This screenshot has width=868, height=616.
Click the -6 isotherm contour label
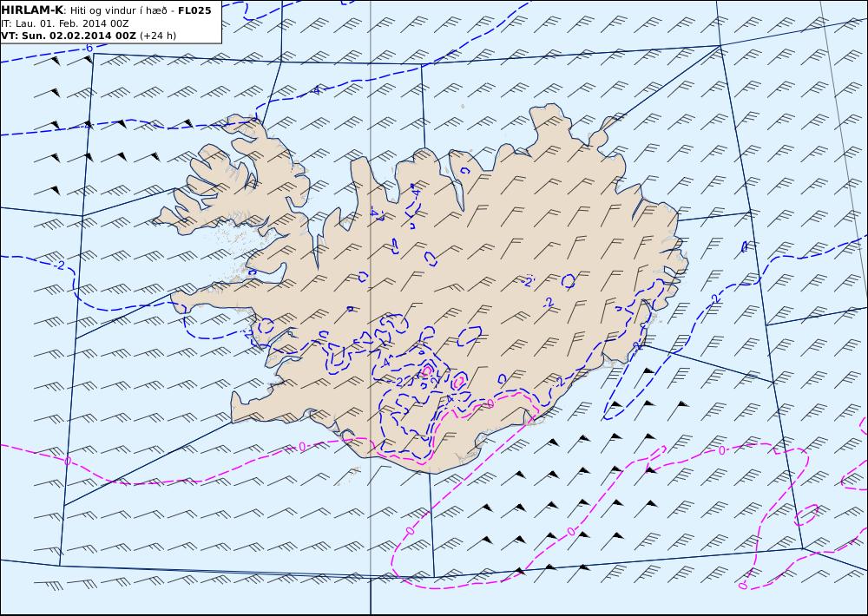tap(89, 48)
